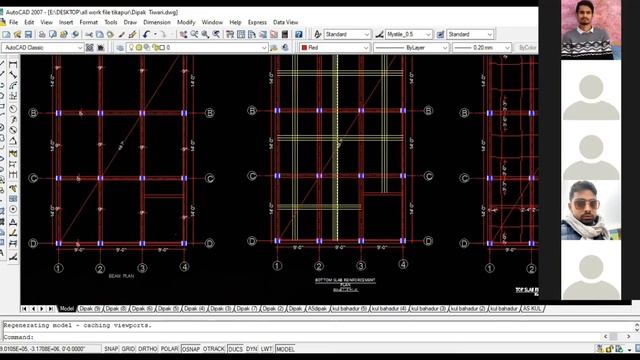This screenshot has width=640, height=360.
Task: Open the Text Style icon beside Standard
Action: coord(317,34)
